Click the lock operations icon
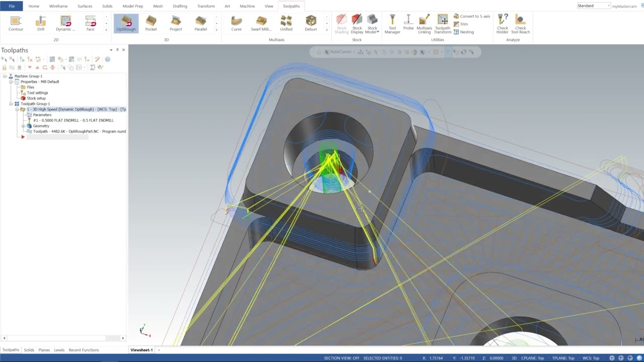The image size is (644, 362). tap(5, 67)
